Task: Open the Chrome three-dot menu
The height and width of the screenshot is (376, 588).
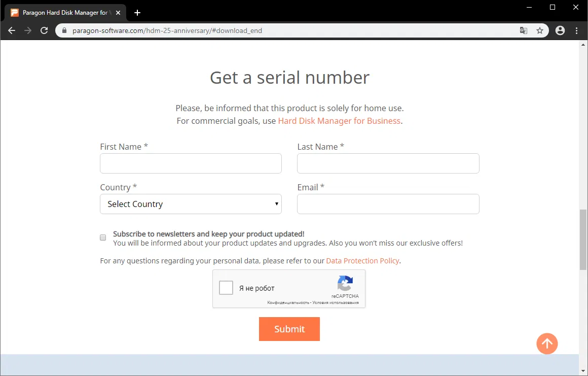Action: (577, 31)
